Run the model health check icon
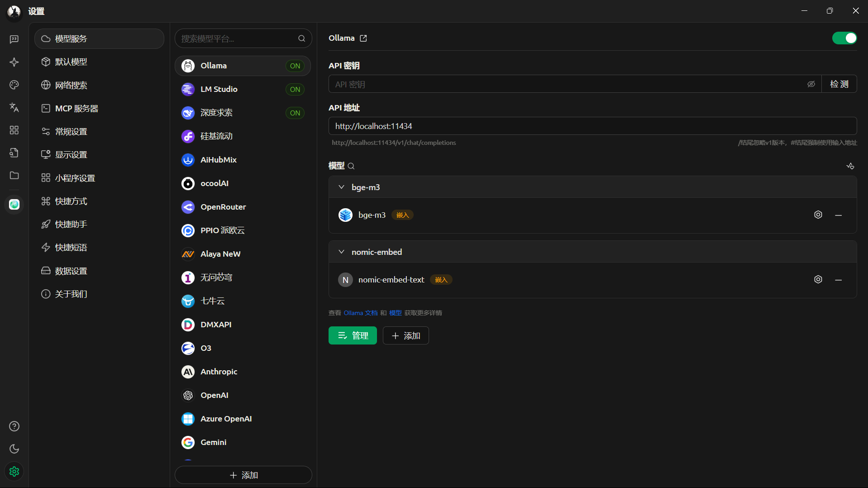Viewport: 868px width, 488px height. click(x=850, y=166)
